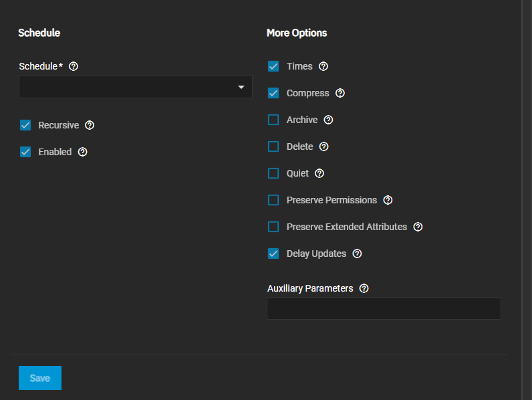Show help for Auxiliary Parameters
Screen dimensions: 532x400
[x=364, y=288]
